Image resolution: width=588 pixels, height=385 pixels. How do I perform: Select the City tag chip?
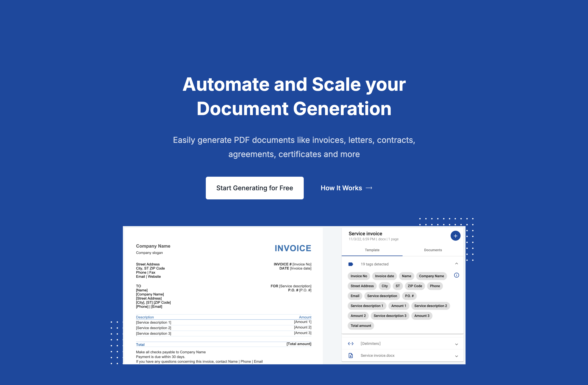[384, 286]
